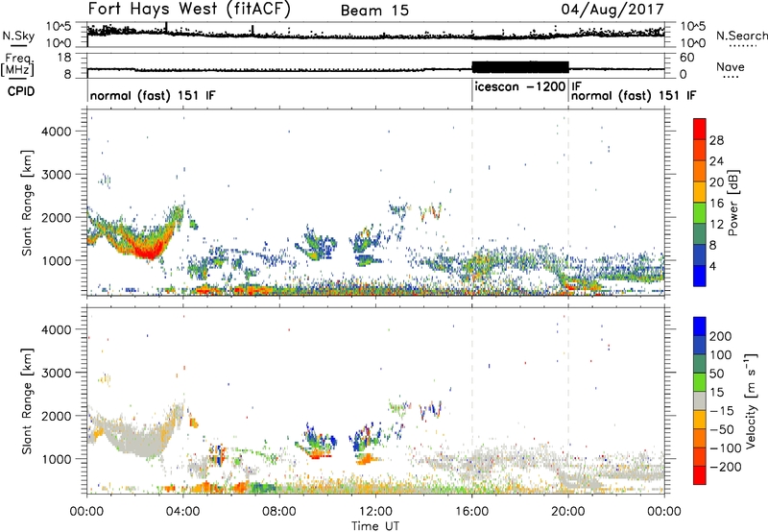Screen dimensions: 768x532
Task: Click the 16 tick on Power colorbar
Action: pyautogui.click(x=716, y=204)
